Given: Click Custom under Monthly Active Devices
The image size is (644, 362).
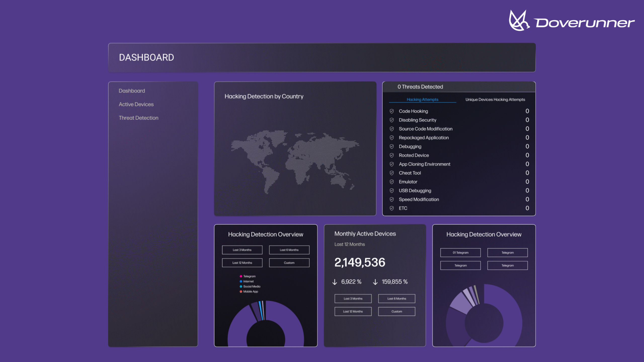Looking at the screenshot, I should tap(397, 311).
